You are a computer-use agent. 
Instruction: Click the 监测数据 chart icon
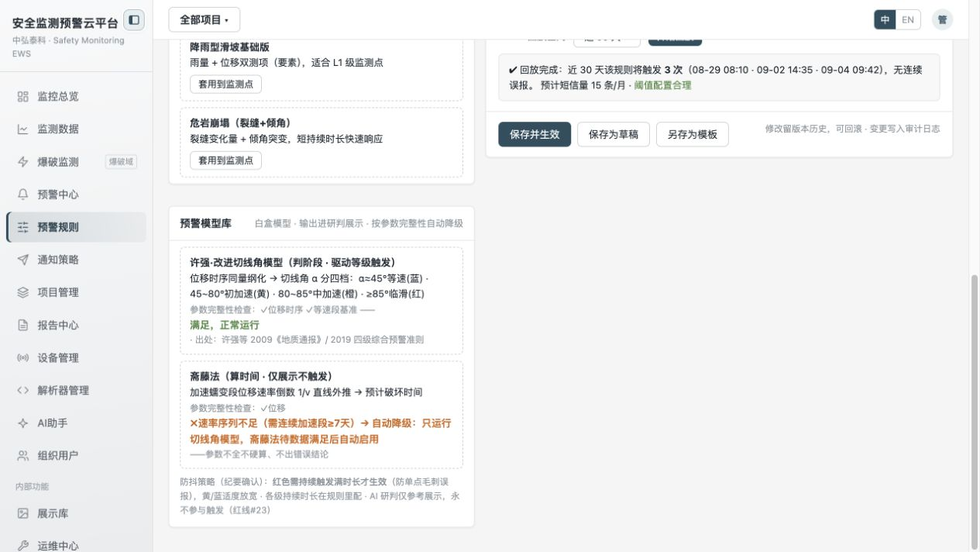[x=23, y=129]
